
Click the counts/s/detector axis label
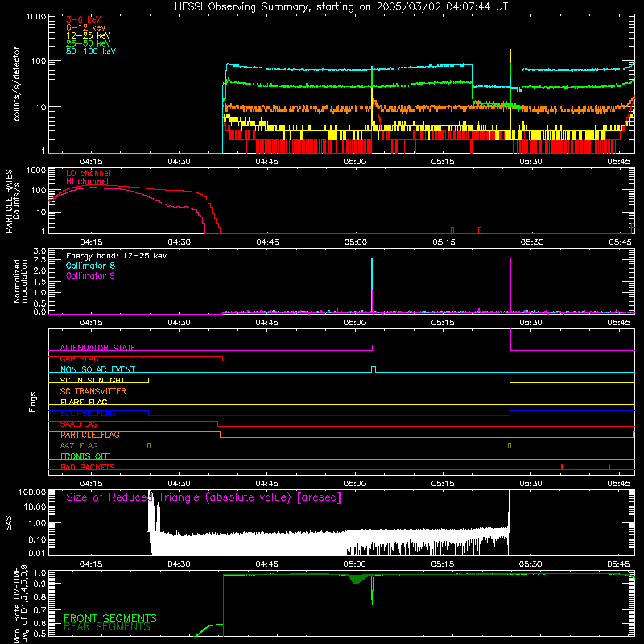coord(16,84)
